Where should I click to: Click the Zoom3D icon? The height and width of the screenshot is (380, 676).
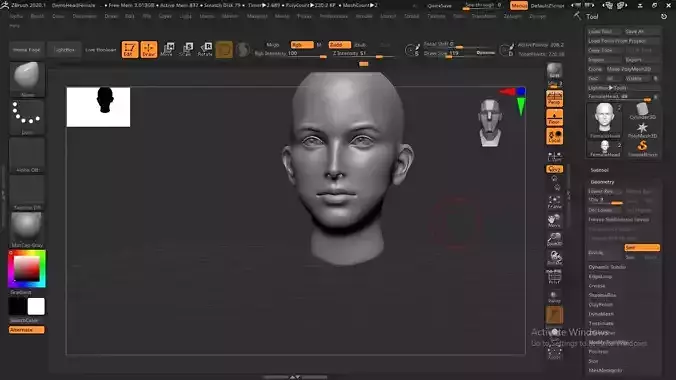pyautogui.click(x=554, y=240)
